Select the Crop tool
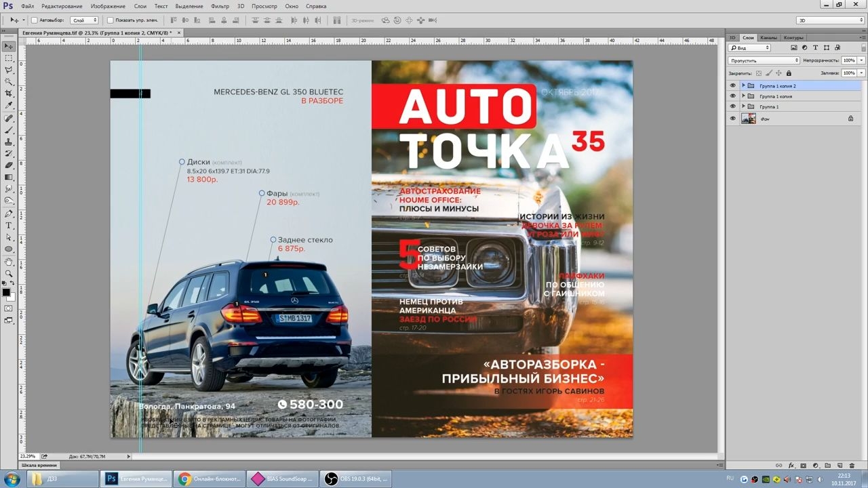The image size is (868, 488). 9,94
